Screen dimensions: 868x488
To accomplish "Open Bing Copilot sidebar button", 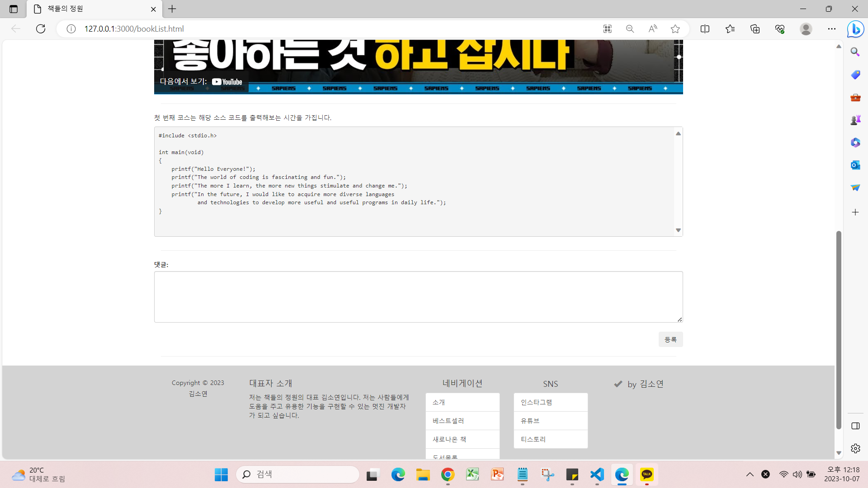I will pos(855,29).
